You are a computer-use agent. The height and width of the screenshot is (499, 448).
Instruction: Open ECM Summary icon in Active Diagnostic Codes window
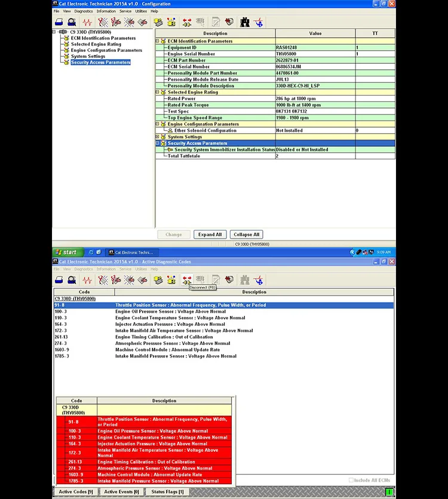tap(158, 280)
